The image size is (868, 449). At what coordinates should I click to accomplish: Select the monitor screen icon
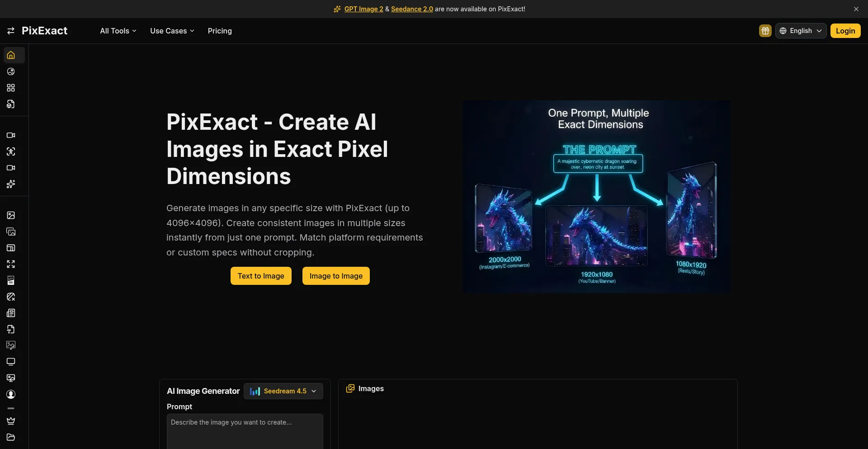click(x=11, y=362)
